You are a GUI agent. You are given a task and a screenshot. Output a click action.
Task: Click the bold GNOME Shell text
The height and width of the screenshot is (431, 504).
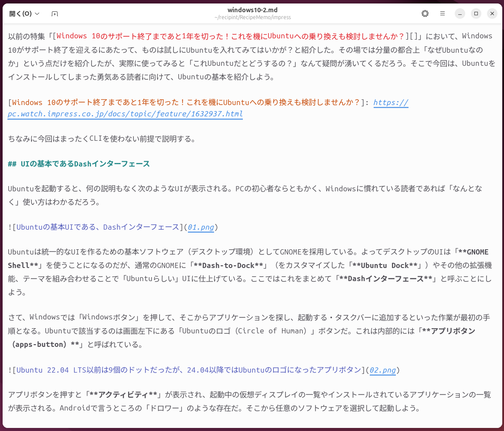coord(475,251)
